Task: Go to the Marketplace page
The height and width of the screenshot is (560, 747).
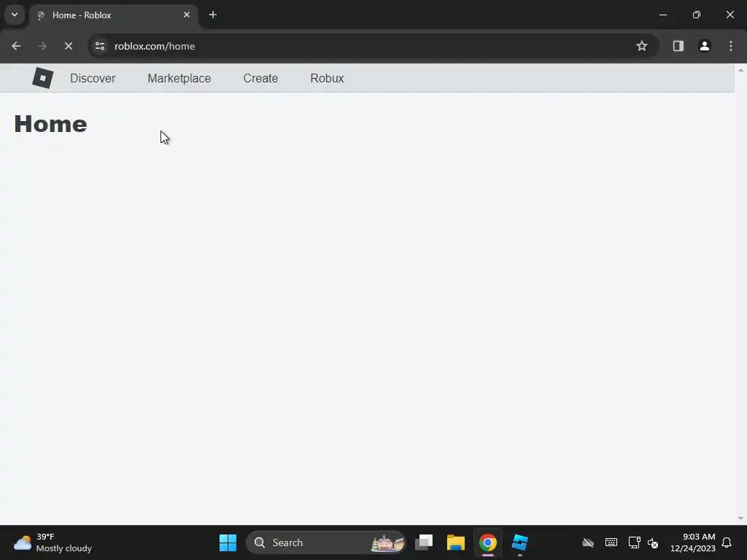Action: coord(179,79)
